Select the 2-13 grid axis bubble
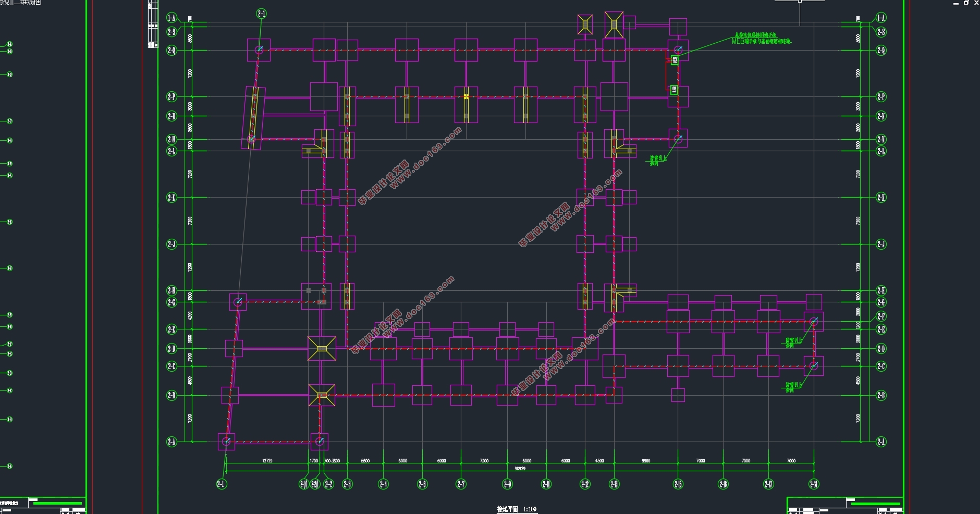The width and height of the screenshot is (980, 514). point(614,484)
